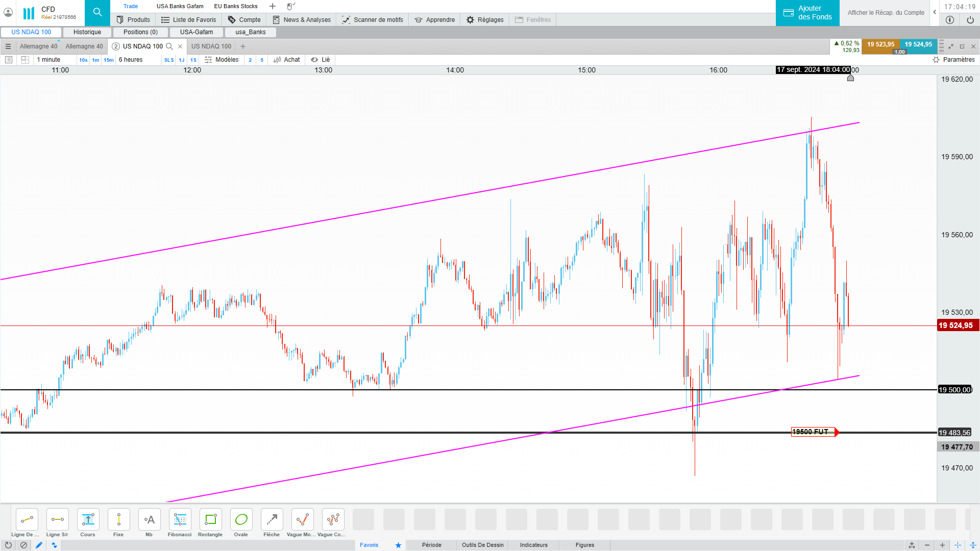Switch to the Historique tab
Screen dimensions: 980x551
click(87, 32)
